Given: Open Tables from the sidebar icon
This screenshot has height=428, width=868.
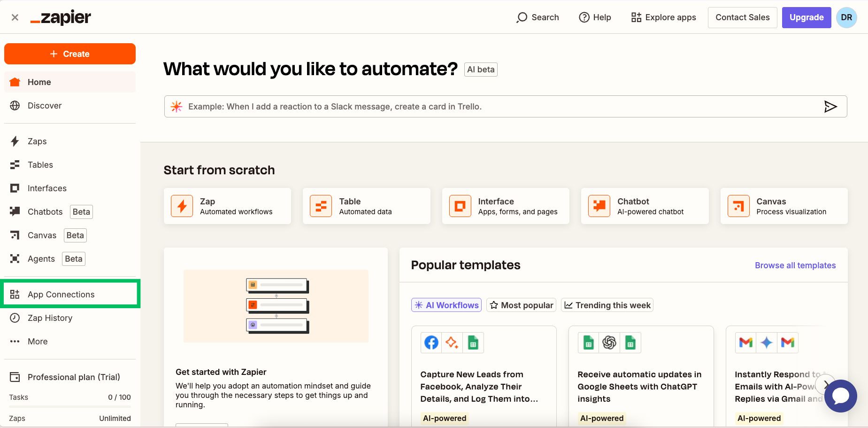Looking at the screenshot, I should [x=15, y=164].
